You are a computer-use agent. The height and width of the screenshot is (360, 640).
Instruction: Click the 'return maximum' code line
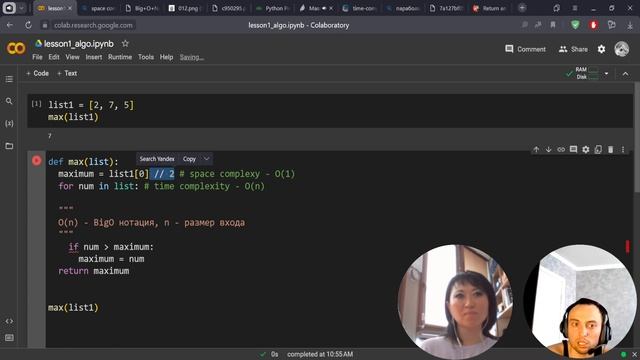click(x=93, y=271)
